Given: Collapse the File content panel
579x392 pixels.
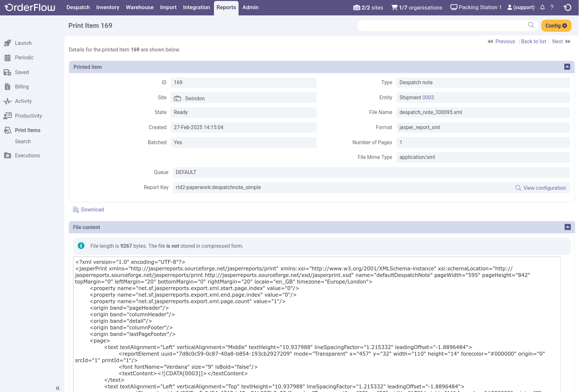Looking at the screenshot, I should click(x=568, y=227).
